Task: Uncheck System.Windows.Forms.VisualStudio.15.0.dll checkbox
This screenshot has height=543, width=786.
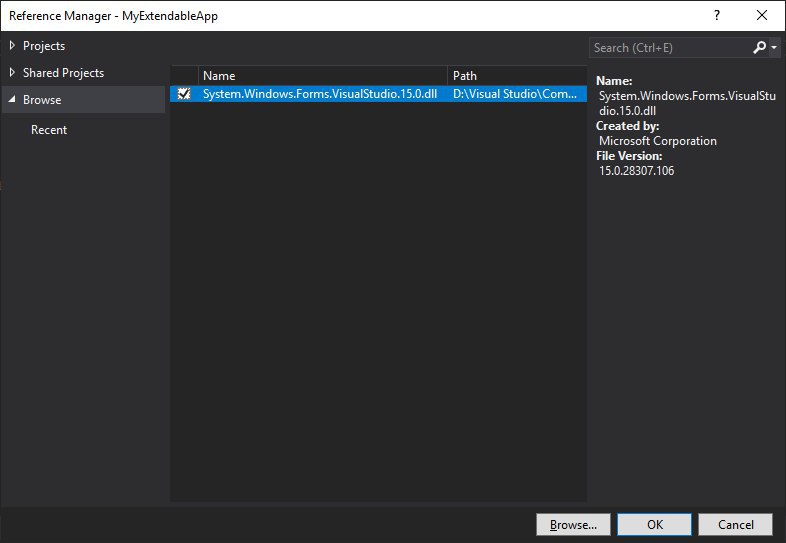Action: pyautogui.click(x=184, y=94)
